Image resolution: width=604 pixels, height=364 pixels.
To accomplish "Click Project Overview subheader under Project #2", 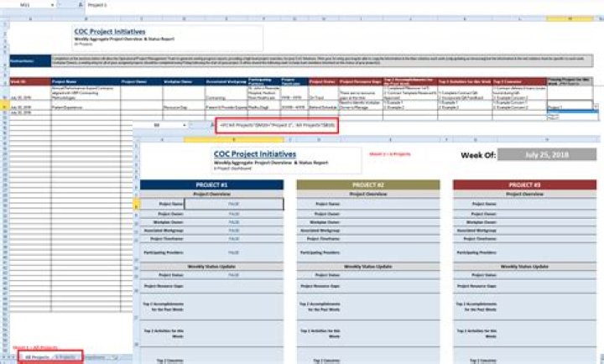I will coord(368,194).
